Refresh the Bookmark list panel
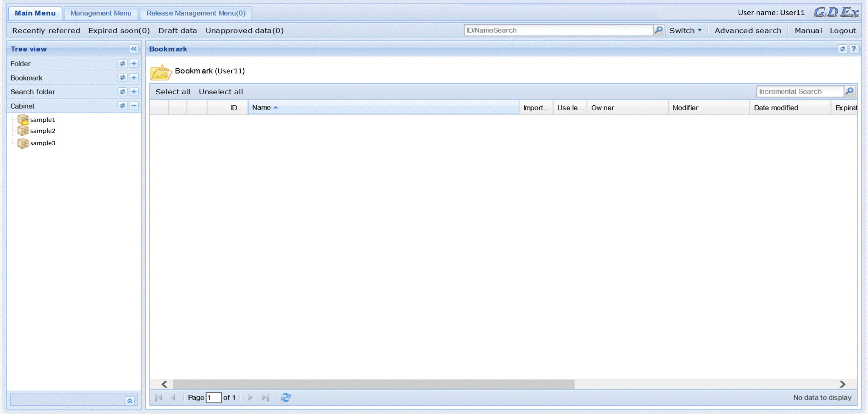This screenshot has width=868, height=414. pos(843,49)
